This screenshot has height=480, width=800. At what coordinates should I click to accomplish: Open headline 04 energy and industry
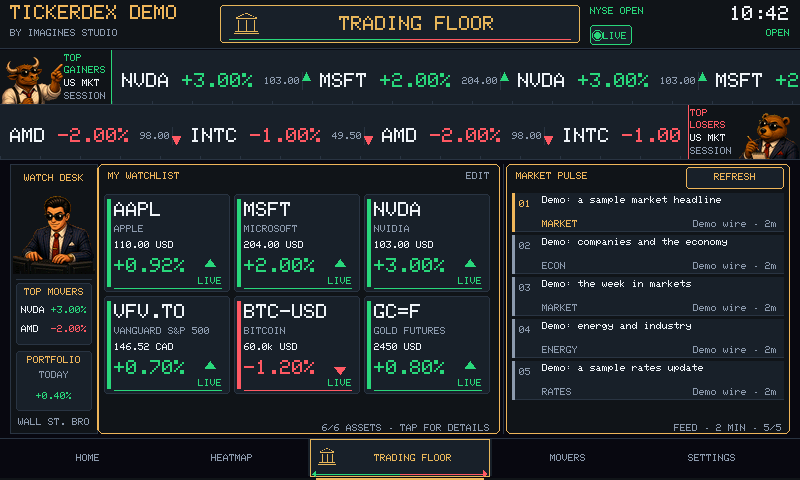click(x=648, y=338)
